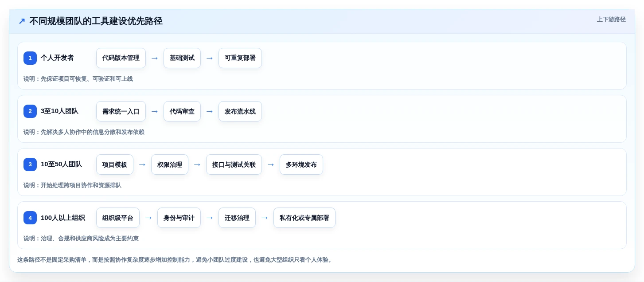
Task: Open the 迁移治理 step chip
Action: (237, 218)
